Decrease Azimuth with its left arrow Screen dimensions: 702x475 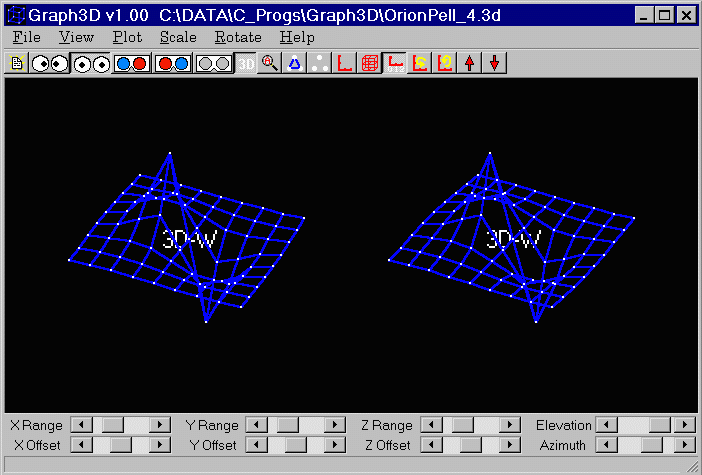[607, 445]
